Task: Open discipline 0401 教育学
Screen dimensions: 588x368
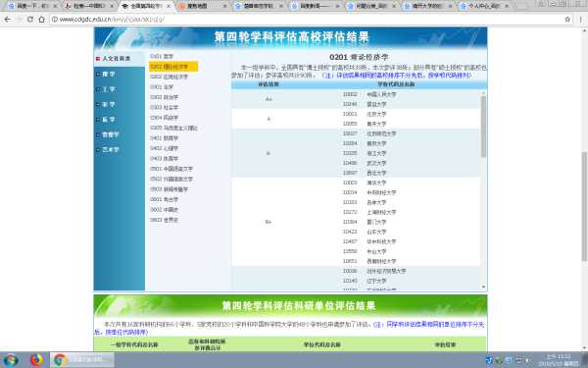Action: point(165,138)
